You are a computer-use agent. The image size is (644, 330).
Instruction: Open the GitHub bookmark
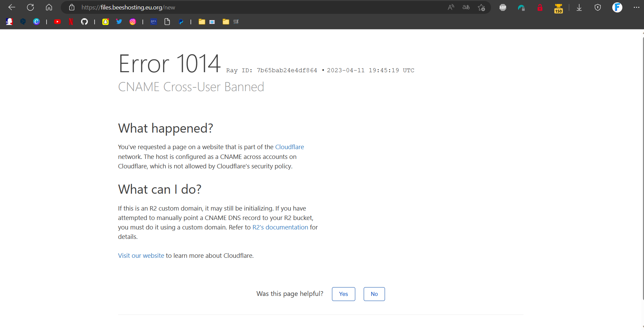coord(84,22)
